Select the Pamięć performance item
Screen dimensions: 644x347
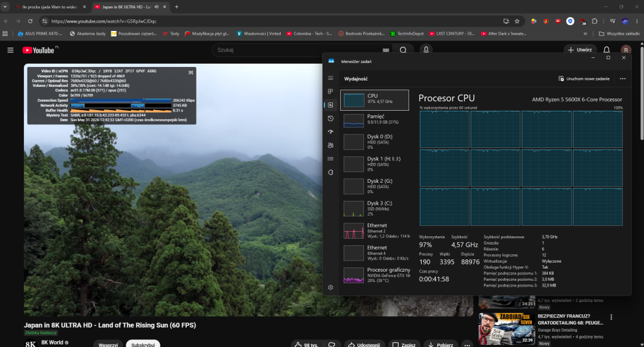375,120
